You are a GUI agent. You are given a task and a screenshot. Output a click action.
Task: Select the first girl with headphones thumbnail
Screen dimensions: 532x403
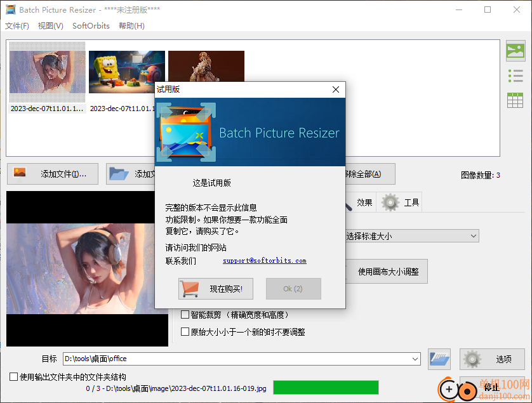pyautogui.click(x=47, y=72)
